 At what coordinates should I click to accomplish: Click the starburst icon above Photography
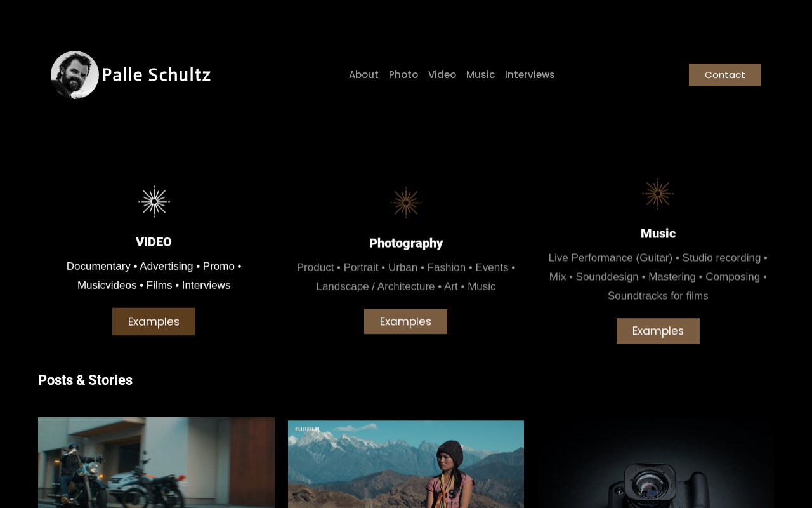(x=406, y=203)
